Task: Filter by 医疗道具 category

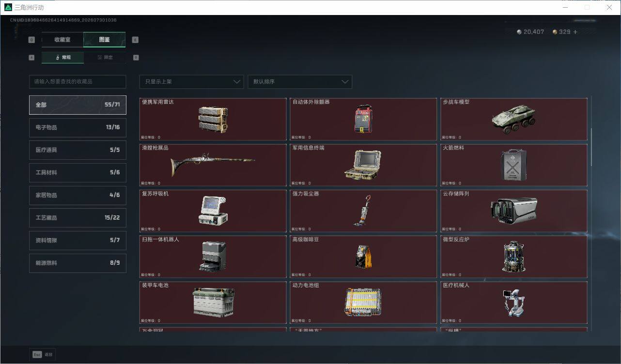Action: pos(78,150)
